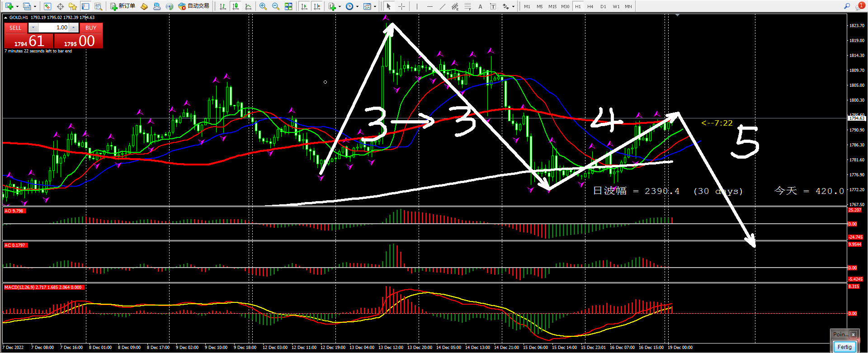Switch to MN timeframe

click(x=628, y=6)
